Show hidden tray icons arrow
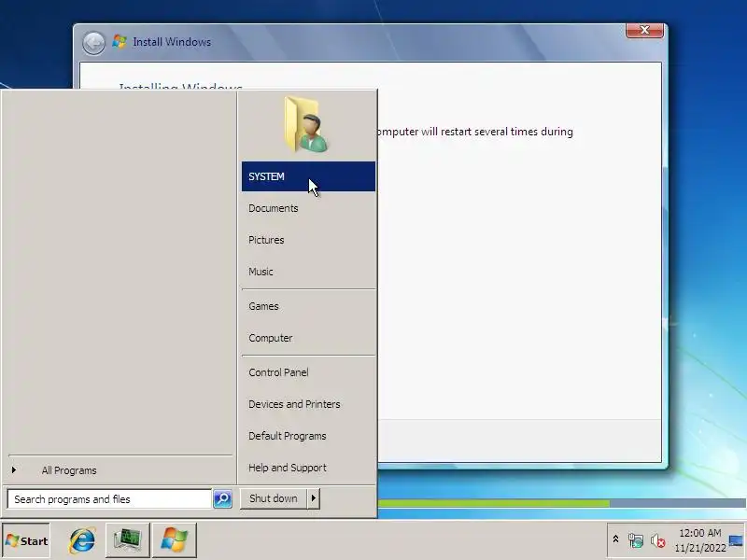Screen dimensions: 747x560 click(615, 539)
